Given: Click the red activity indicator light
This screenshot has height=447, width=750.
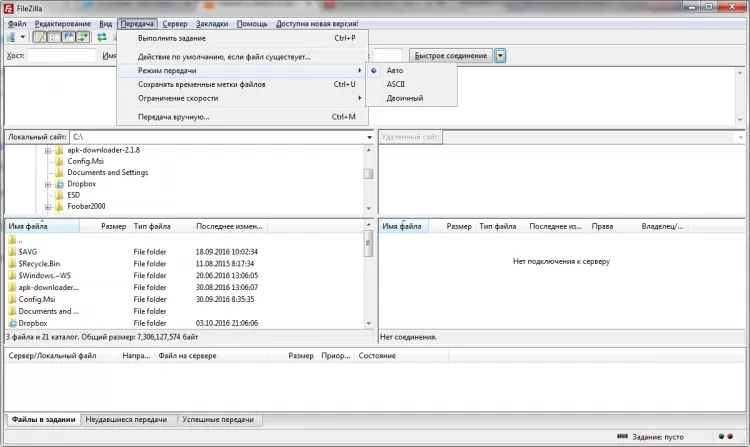Looking at the screenshot, I should (x=730, y=436).
